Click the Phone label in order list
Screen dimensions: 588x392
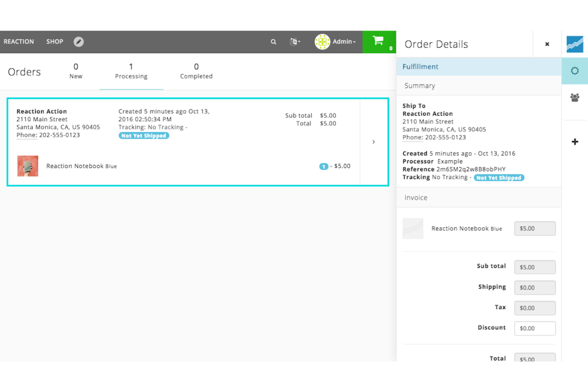pos(27,135)
